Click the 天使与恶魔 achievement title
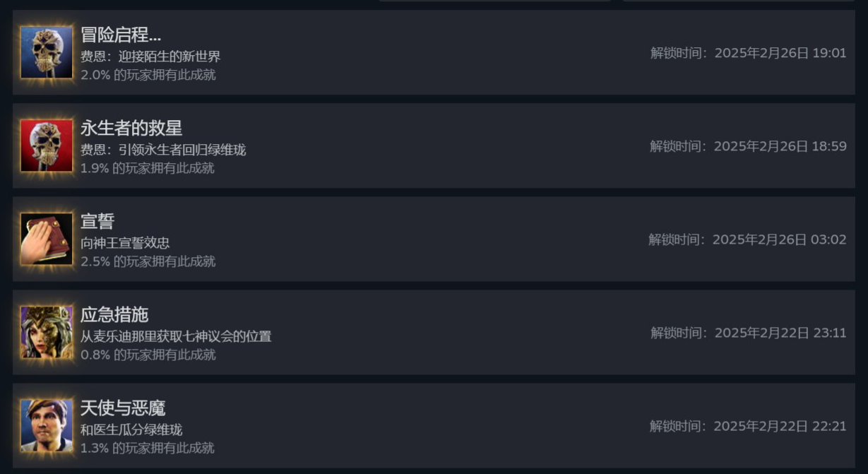The width and height of the screenshot is (868, 474). click(x=123, y=408)
